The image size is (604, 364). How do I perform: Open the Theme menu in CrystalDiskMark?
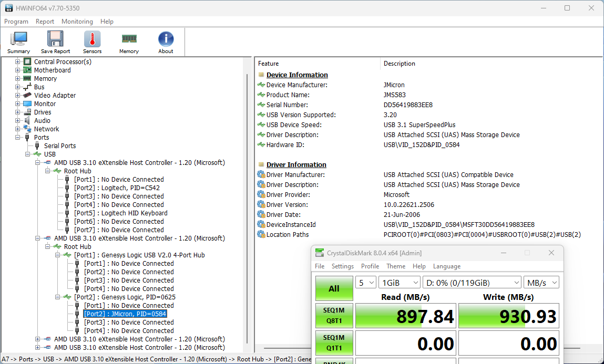tap(396, 266)
